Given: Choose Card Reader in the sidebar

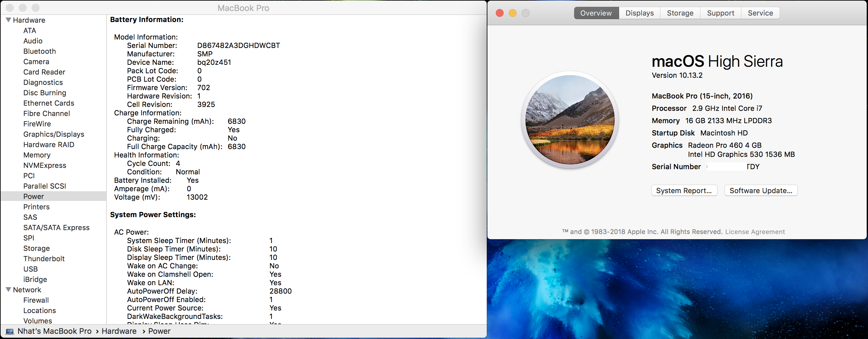Looking at the screenshot, I should pyautogui.click(x=44, y=72).
